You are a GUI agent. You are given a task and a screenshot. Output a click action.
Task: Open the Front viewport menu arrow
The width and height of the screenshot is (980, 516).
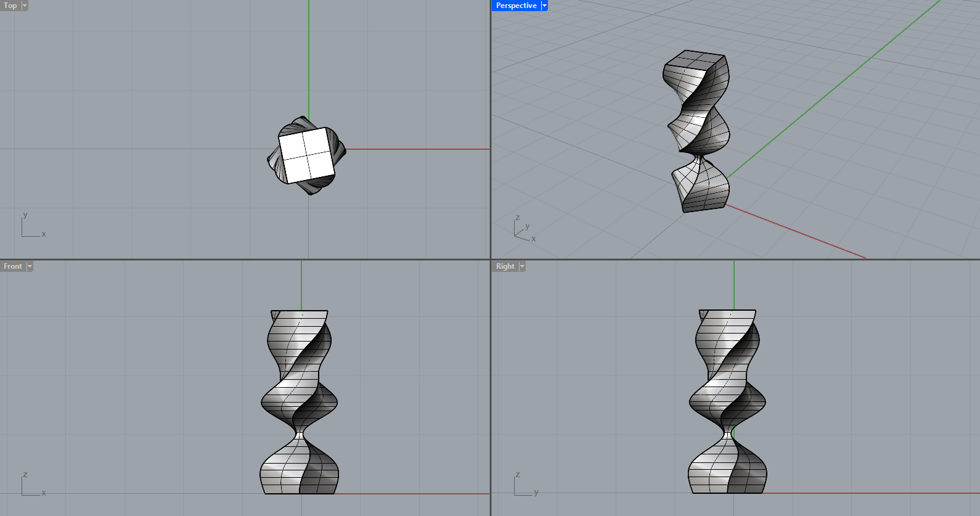pyautogui.click(x=30, y=266)
